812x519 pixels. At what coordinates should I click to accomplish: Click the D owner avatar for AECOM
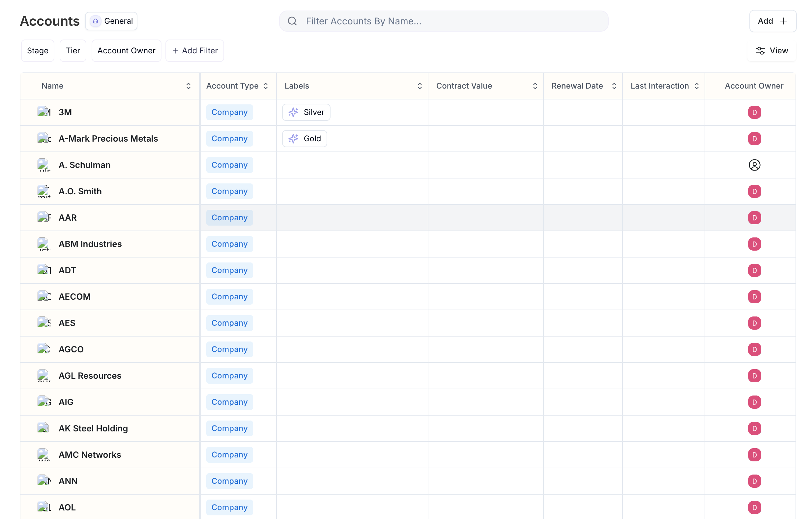(754, 297)
